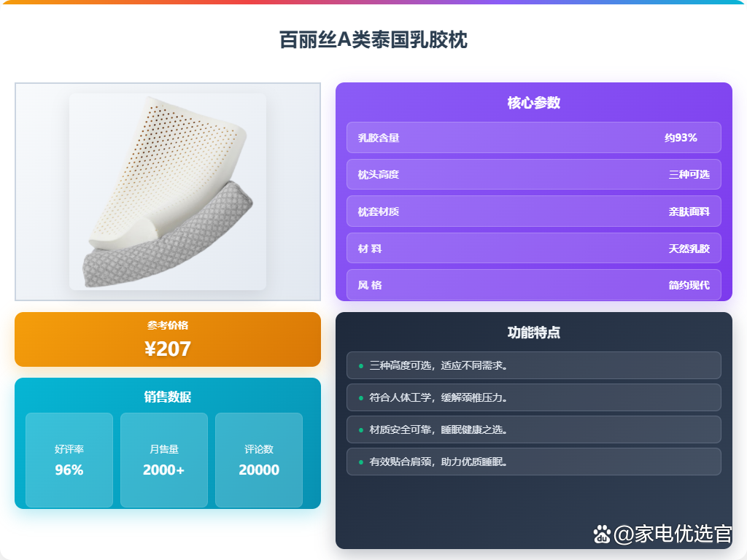
Task: Select the feature 三种高度可选，适应不同需求。
Action: 533,365
